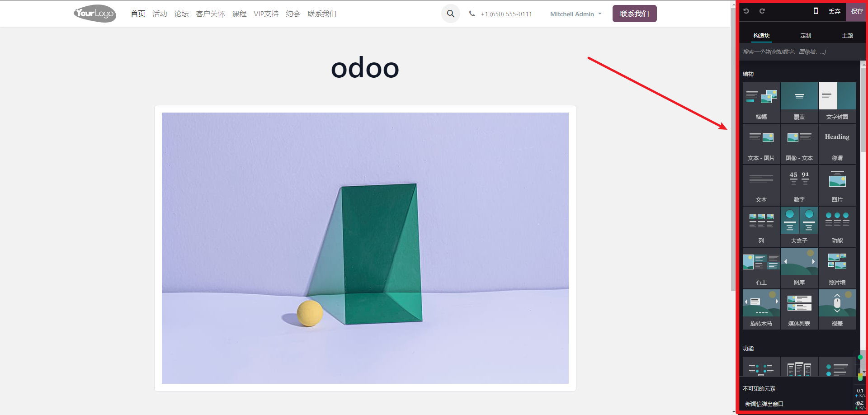Screen dimensions: 868x415
Task: Click the 保存 save button
Action: coord(857,11)
